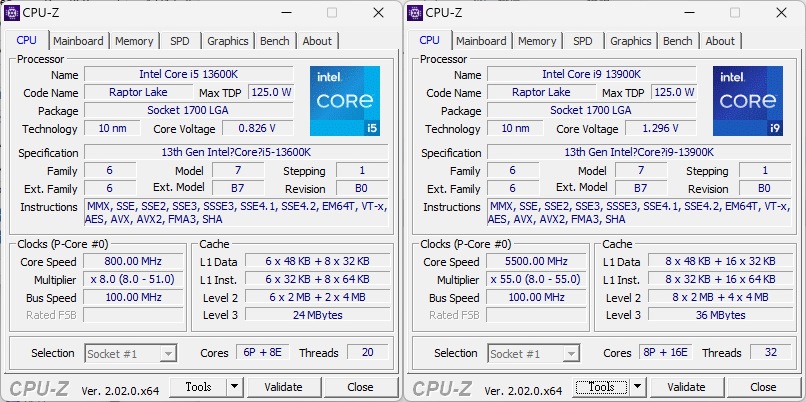Expand Tools dropdown arrow in right window
Image resolution: width=806 pixels, height=402 pixels.
click(x=637, y=387)
